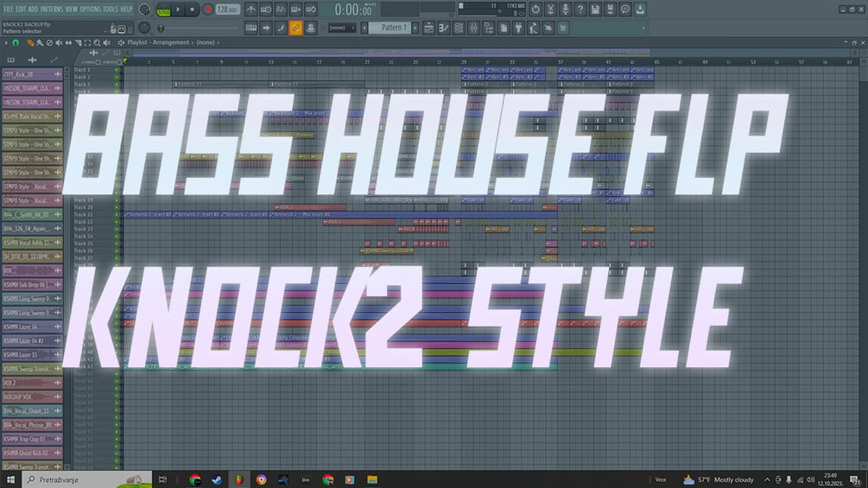Viewport: 868px width, 488px height.
Task: Open the project info speech bubble icon
Action: (x=625, y=10)
